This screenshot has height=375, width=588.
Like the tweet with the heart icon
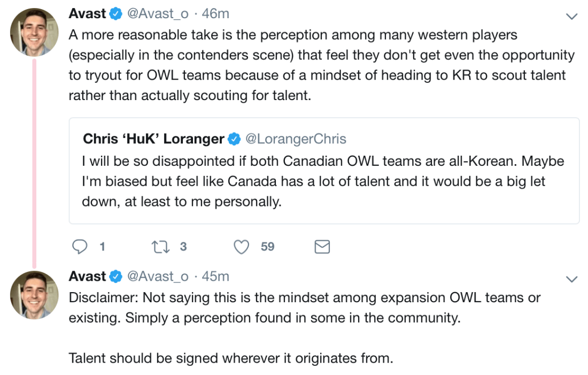coord(242,247)
